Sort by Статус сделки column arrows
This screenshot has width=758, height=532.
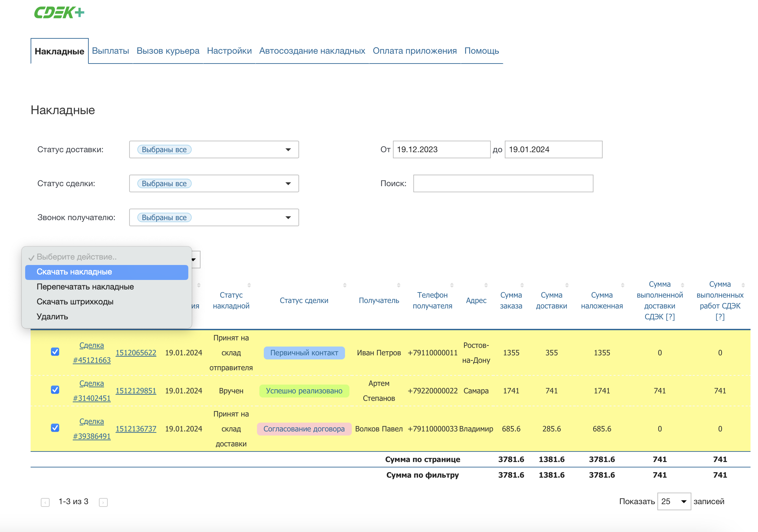tap(345, 285)
